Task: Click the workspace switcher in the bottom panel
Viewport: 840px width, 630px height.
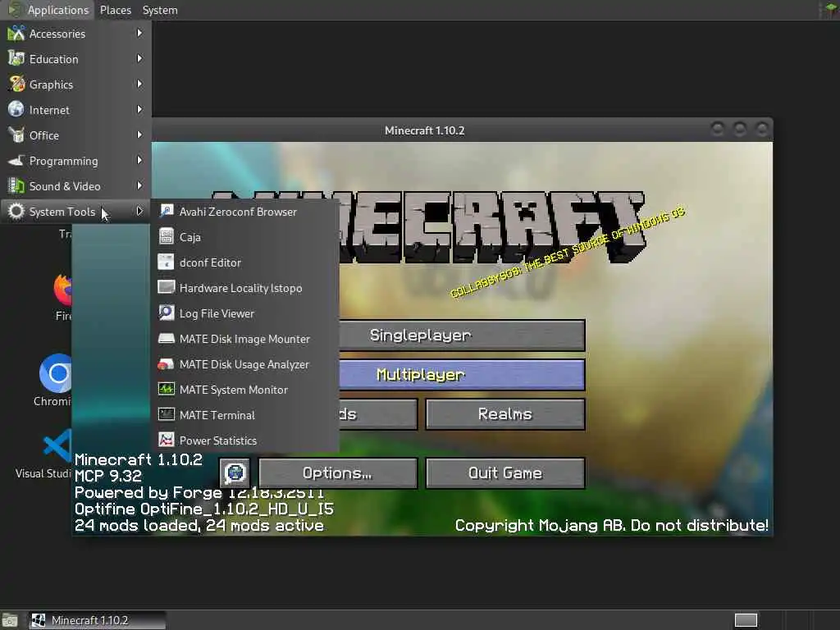Action: tap(745, 620)
